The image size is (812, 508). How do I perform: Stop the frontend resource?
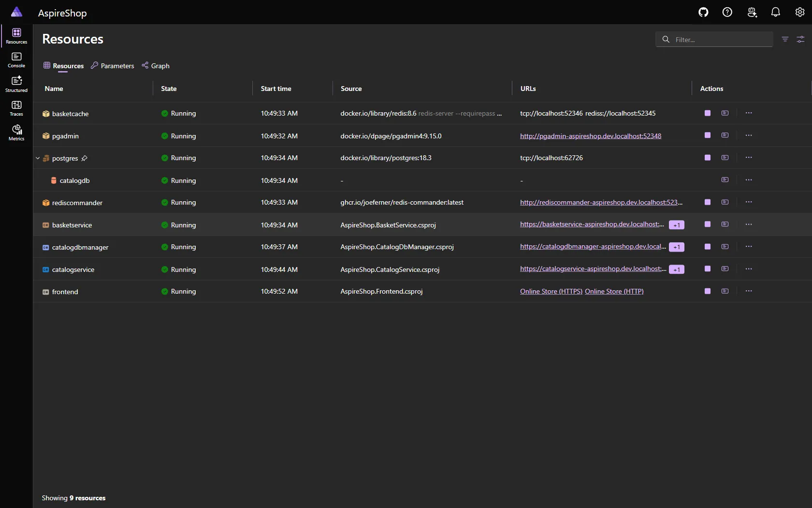click(x=708, y=291)
